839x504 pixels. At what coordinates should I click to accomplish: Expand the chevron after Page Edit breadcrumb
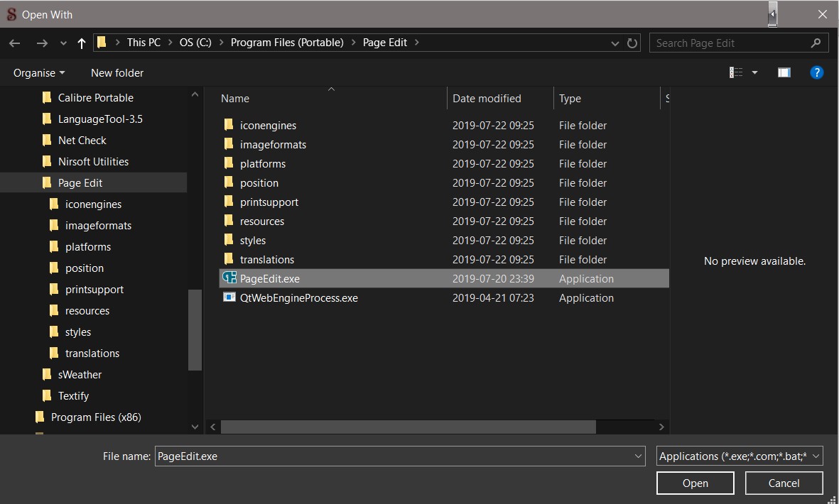coord(417,43)
